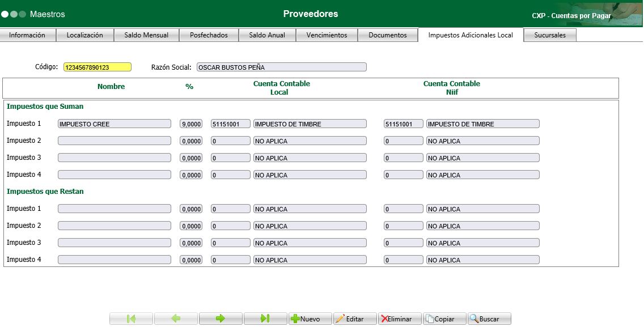Click the Eliminar button
The height and width of the screenshot is (335, 644).
[400, 319]
